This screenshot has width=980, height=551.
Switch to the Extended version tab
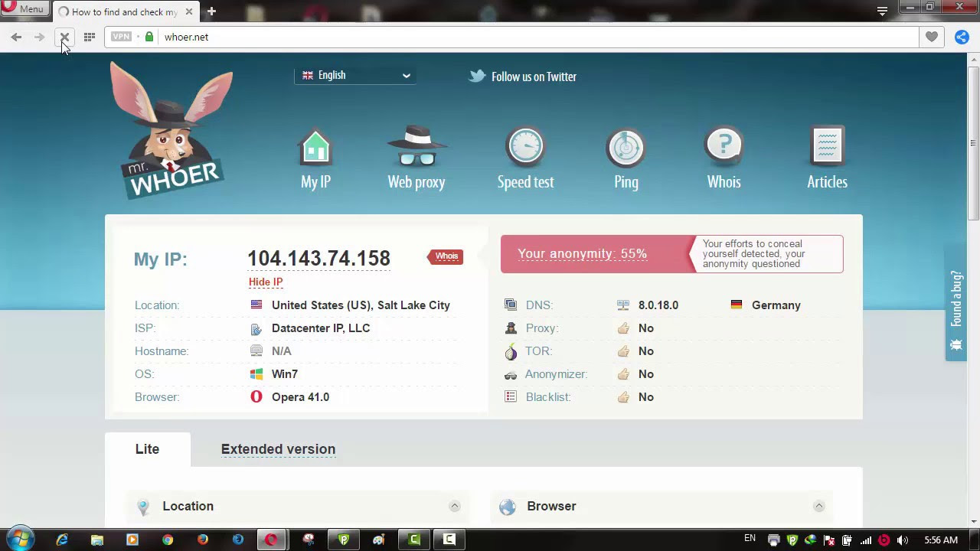click(x=278, y=449)
